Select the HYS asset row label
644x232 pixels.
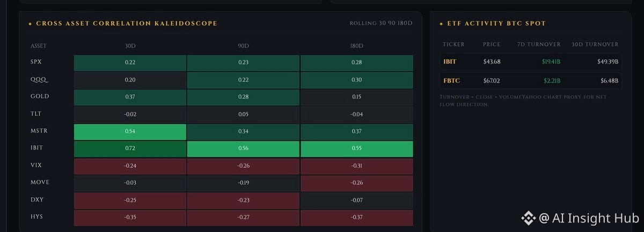click(x=36, y=216)
